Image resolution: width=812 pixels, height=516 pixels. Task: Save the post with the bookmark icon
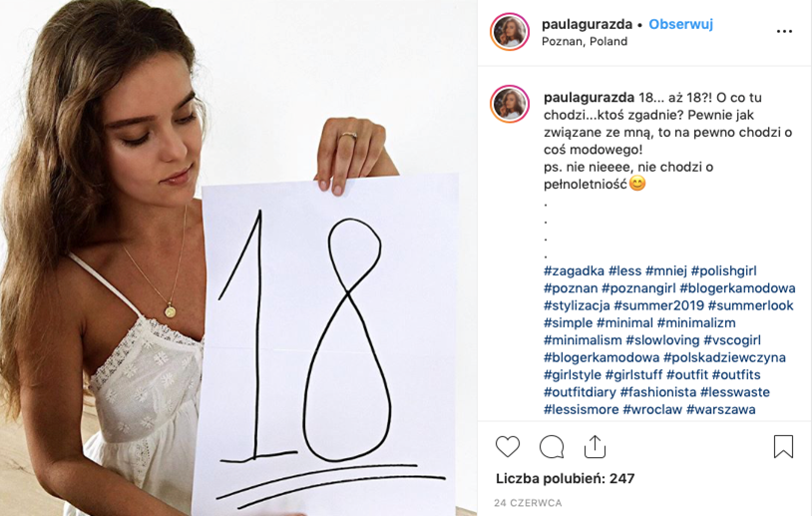783,446
